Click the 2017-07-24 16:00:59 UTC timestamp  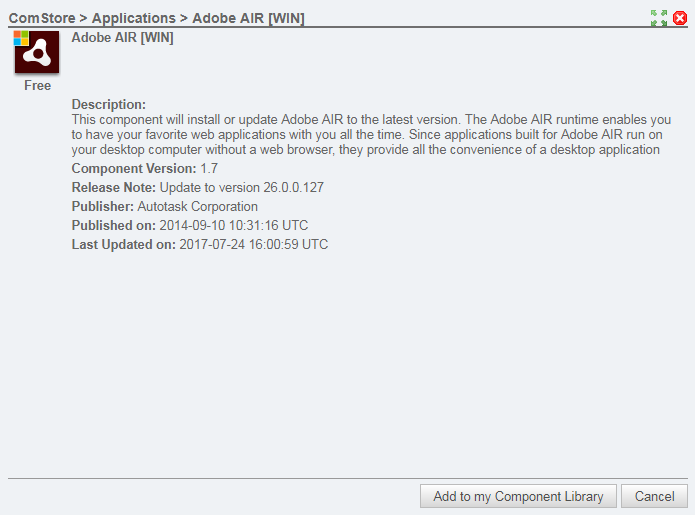pyautogui.click(x=254, y=245)
